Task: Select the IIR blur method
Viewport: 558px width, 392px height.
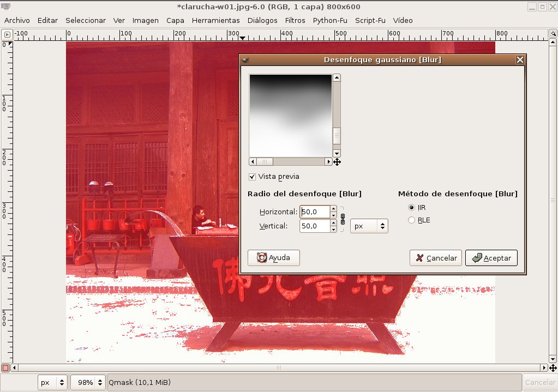Action: point(411,207)
